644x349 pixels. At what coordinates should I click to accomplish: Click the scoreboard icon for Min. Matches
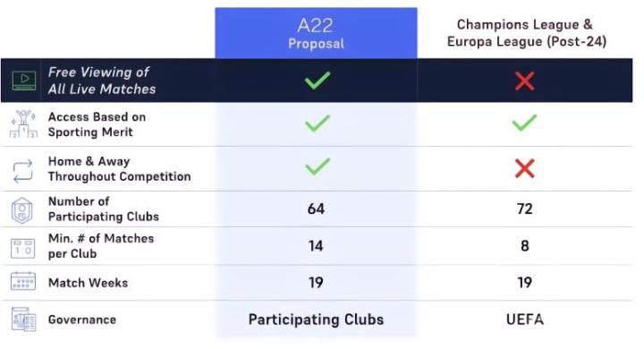[x=22, y=248]
